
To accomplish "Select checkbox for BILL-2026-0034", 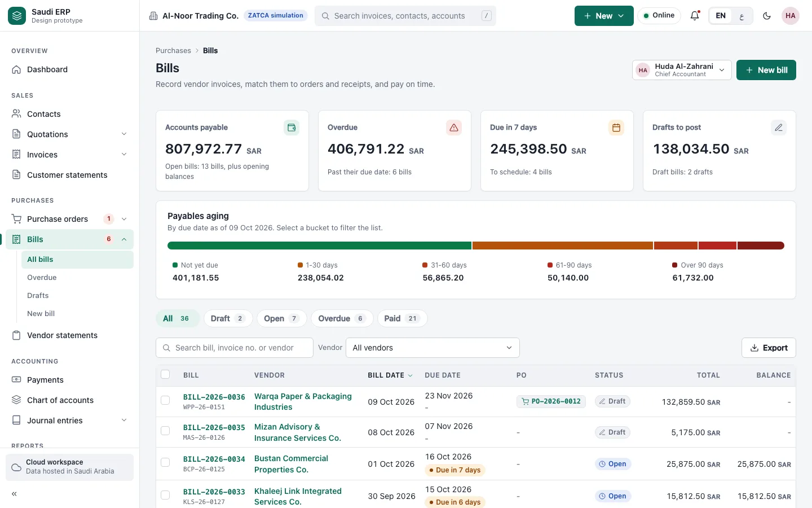I will point(165,462).
